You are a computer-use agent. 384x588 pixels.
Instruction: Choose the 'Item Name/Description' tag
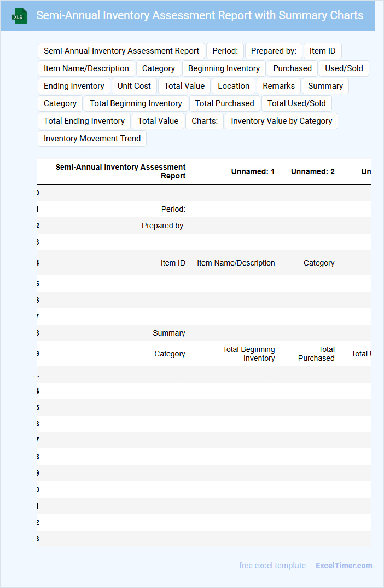[86, 68]
